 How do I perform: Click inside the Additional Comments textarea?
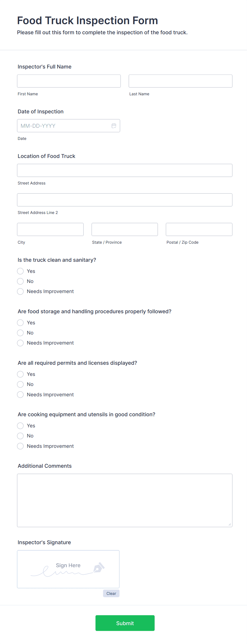pos(125,500)
